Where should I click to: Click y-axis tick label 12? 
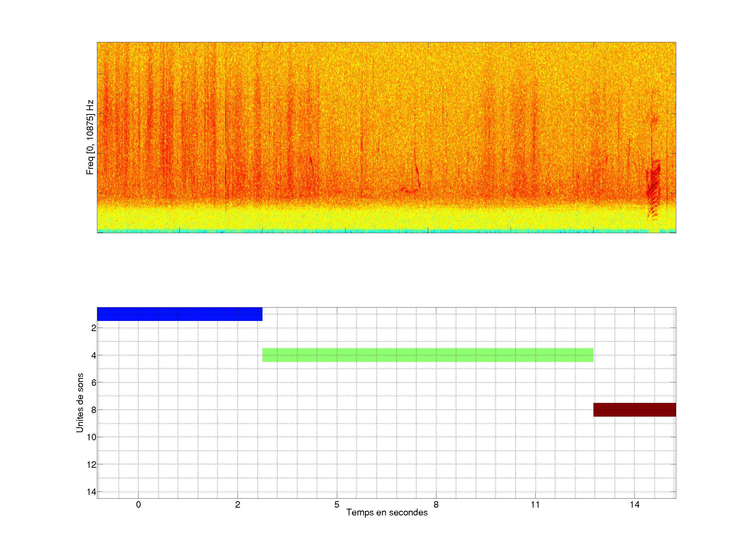92,465
